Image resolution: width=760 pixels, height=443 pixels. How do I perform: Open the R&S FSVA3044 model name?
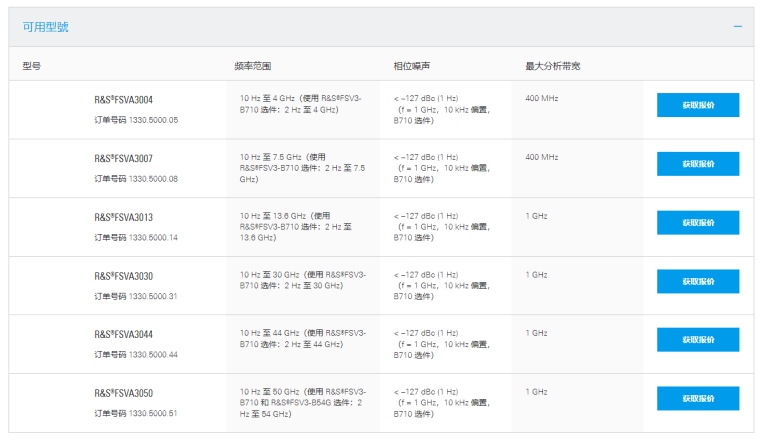(x=124, y=334)
